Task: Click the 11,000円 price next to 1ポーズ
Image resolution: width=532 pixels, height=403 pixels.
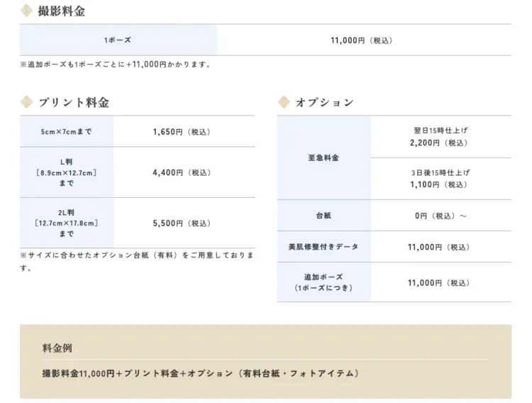Action: pyautogui.click(x=361, y=40)
